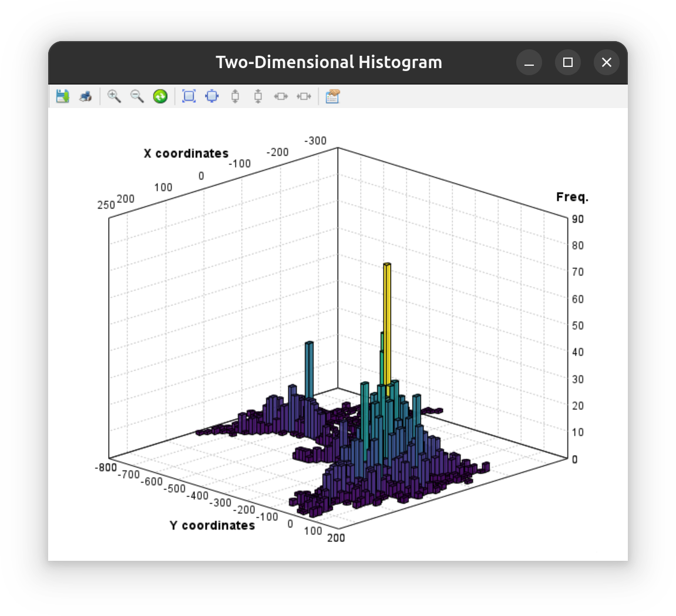Shrink plot vertically with inward arrows icon

click(x=258, y=96)
